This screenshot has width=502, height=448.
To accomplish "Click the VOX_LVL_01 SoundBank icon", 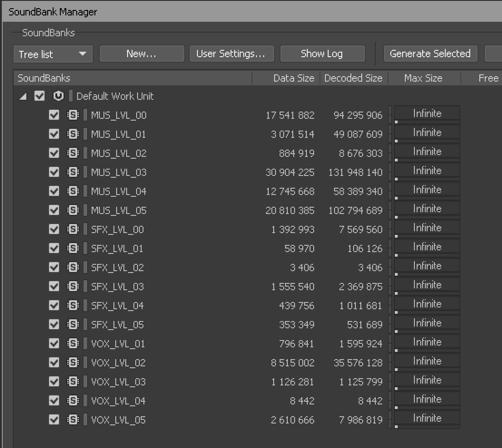I will 73,343.
